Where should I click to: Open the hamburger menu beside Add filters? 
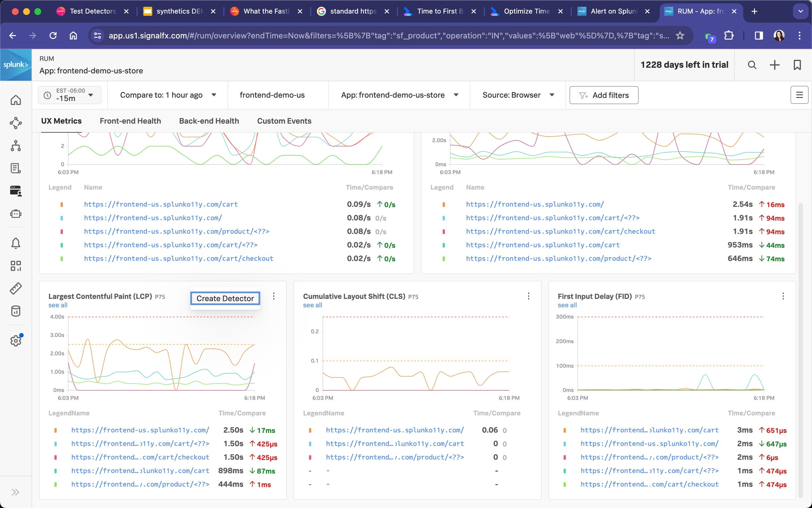pyautogui.click(x=799, y=95)
